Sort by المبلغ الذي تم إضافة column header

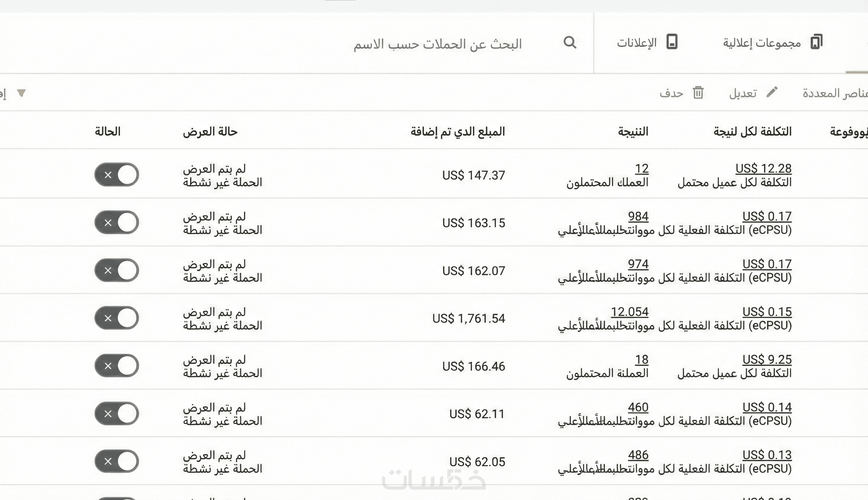coord(457,131)
